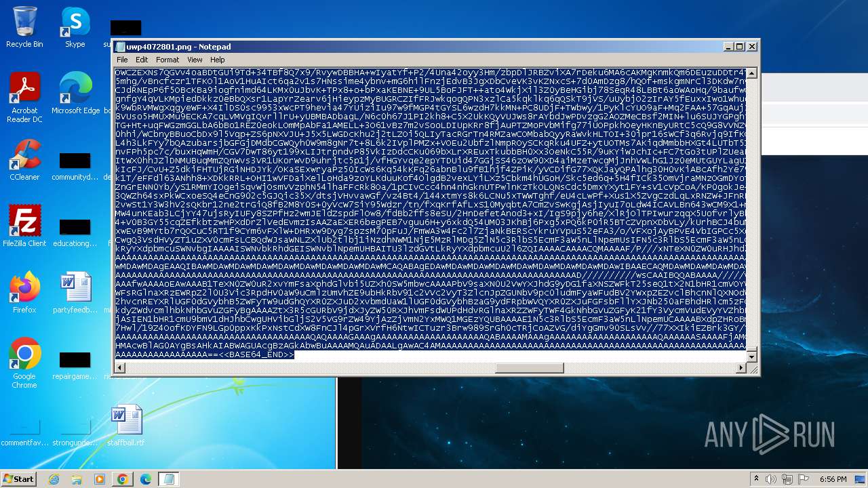Open the Notepad File menu
Image resolution: width=868 pixels, height=488 pixels.
pyautogui.click(x=122, y=60)
